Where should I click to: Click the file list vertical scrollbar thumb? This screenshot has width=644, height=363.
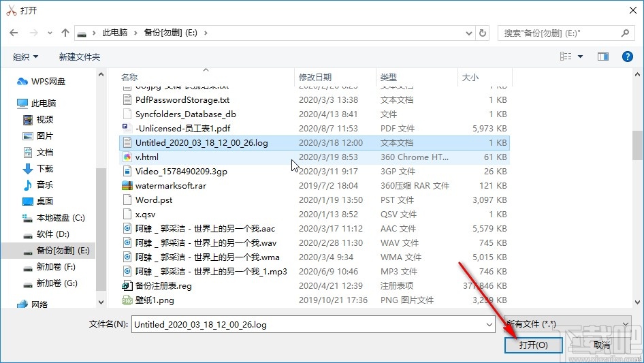tap(637, 145)
